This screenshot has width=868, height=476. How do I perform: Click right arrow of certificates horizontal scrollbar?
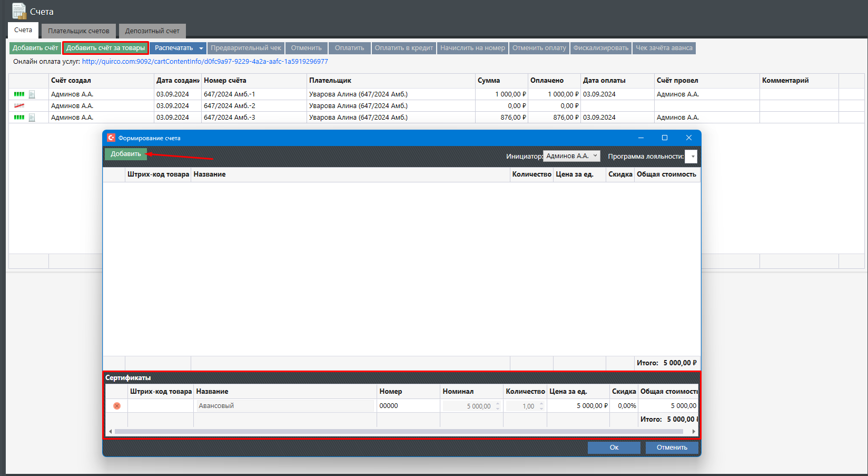click(x=694, y=432)
